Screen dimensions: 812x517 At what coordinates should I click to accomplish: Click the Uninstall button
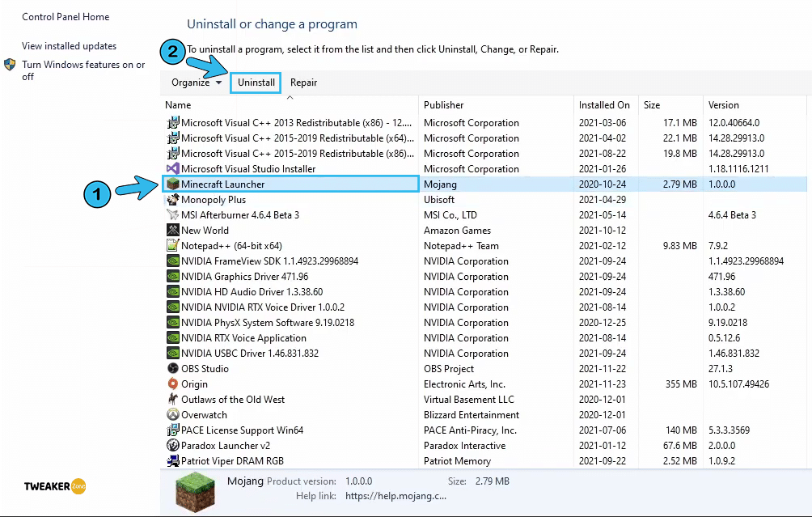pyautogui.click(x=256, y=83)
